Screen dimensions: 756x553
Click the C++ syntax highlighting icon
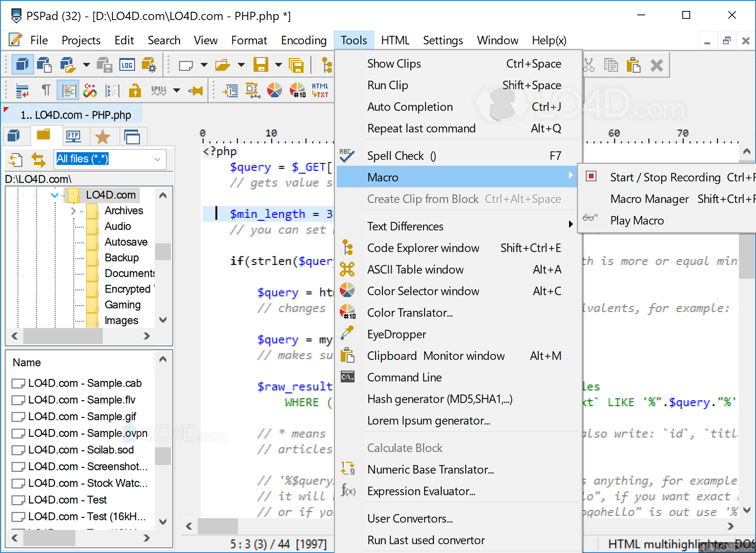(90, 90)
